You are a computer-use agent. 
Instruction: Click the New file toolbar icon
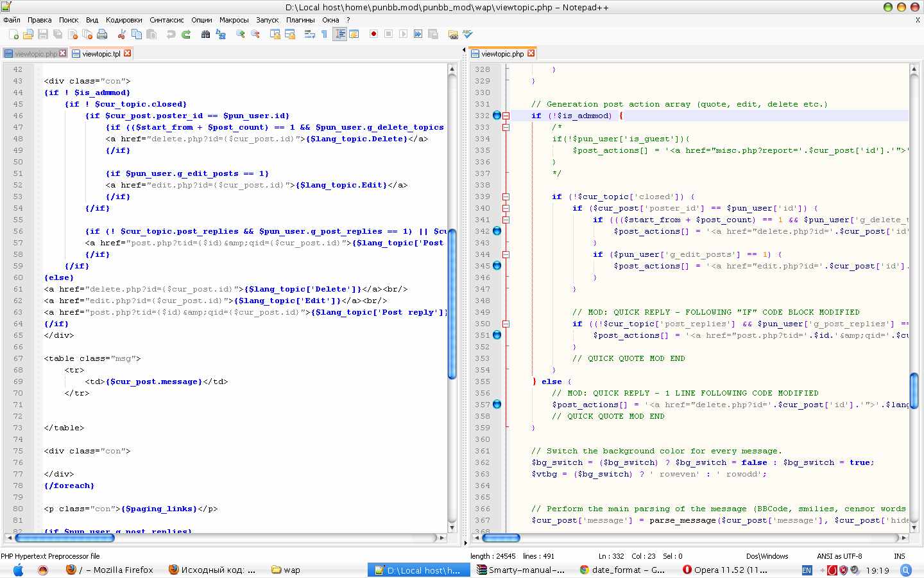pos(13,34)
